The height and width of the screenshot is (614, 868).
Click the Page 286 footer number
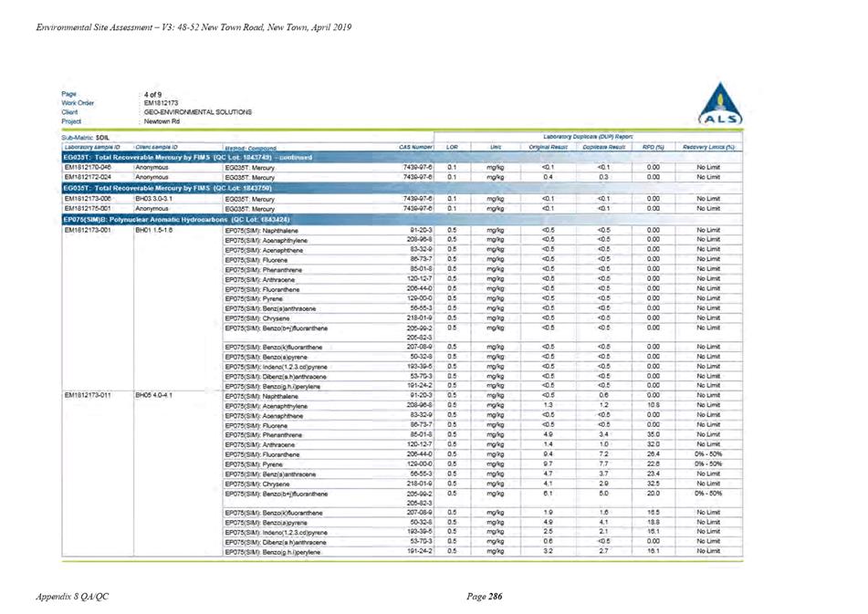click(485, 597)
